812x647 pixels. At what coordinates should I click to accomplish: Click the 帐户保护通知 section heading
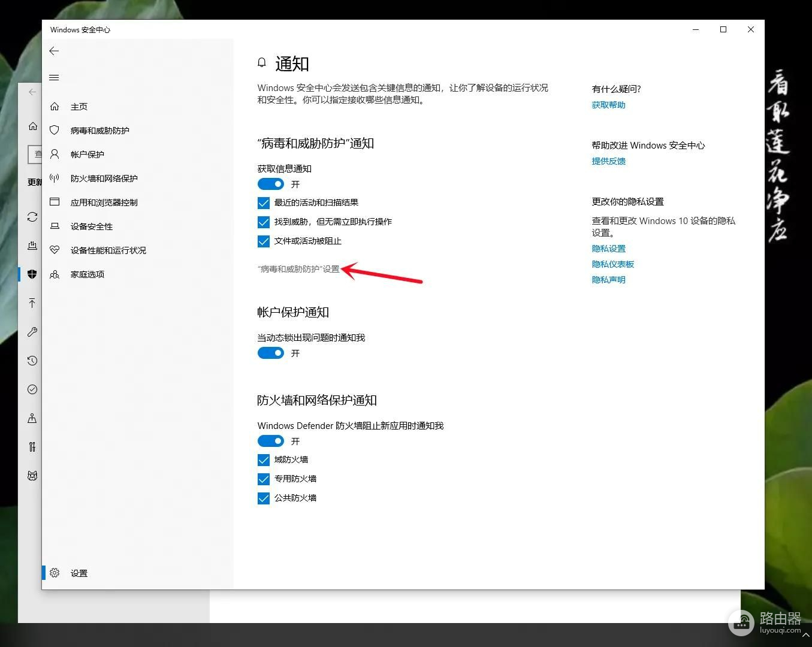click(293, 312)
